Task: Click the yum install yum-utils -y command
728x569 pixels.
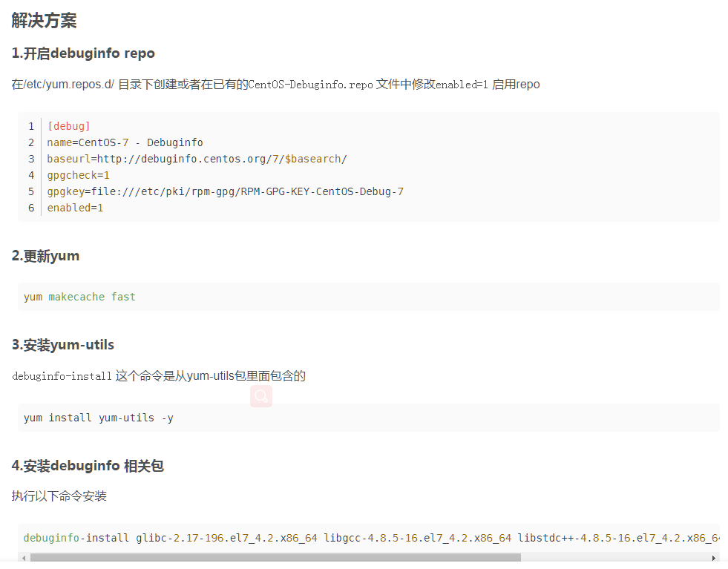Action: click(99, 417)
